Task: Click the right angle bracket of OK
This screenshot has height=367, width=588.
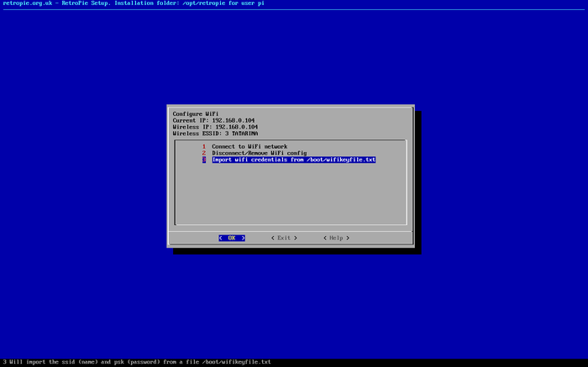Action: point(243,238)
